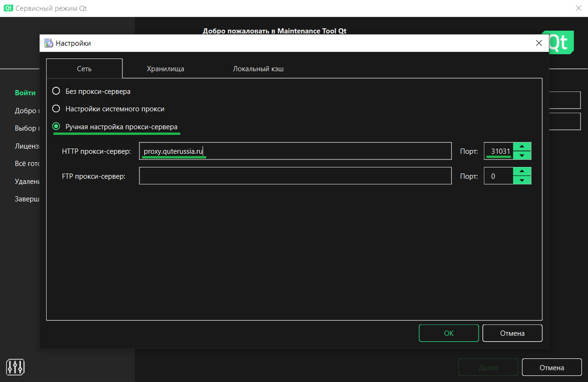This screenshot has height=382, width=588.
Task: Click the 'HTTP прокси-сервер:' label
Action: pyautogui.click(x=97, y=151)
